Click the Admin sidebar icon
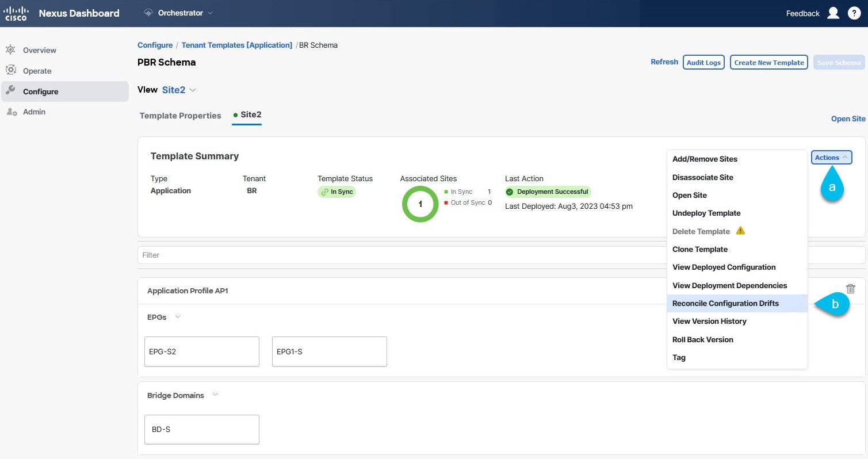The width and height of the screenshot is (868, 459). pyautogui.click(x=11, y=112)
